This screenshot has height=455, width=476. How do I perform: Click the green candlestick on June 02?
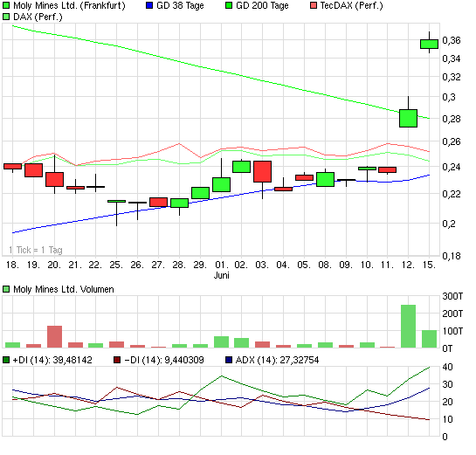(241, 167)
